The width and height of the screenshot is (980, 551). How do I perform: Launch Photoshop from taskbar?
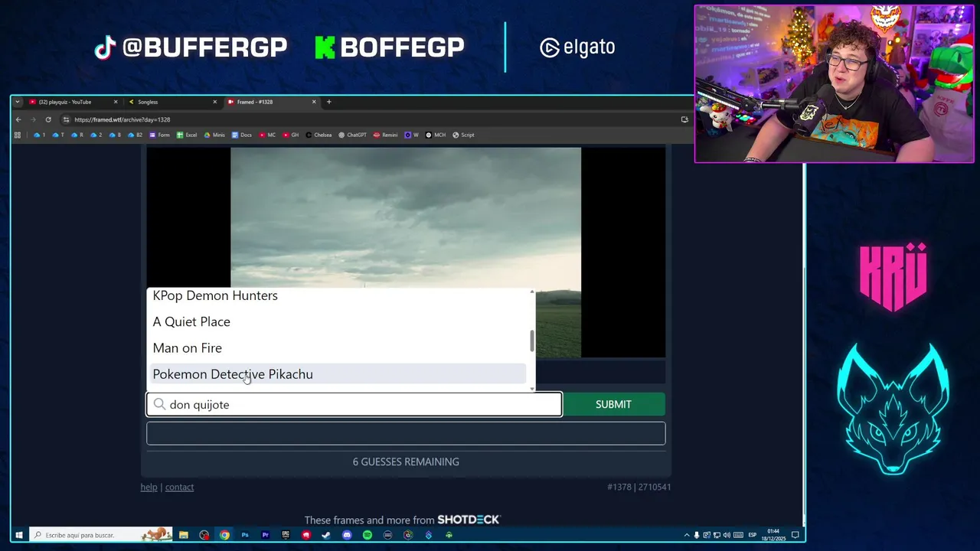point(245,535)
